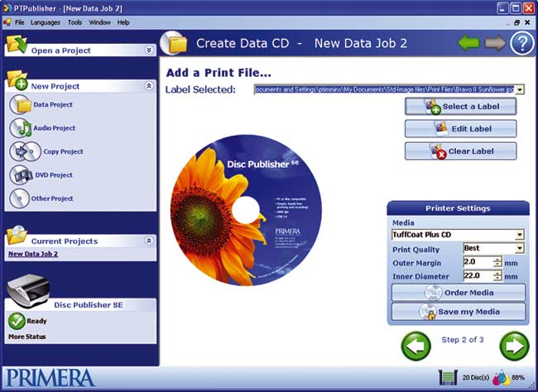The height and width of the screenshot is (392, 538).
Task: Start an Audio Project via music-note disc icon
Action: (x=21, y=128)
